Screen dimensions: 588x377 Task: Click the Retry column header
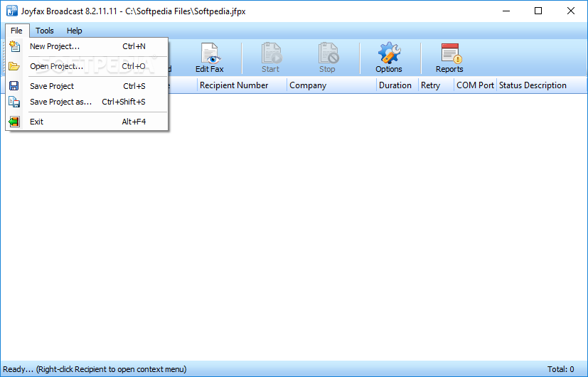point(436,85)
